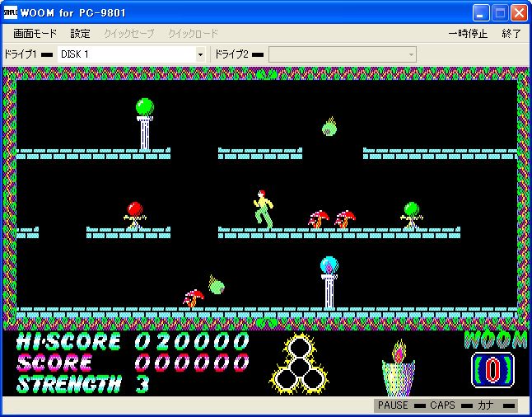Click the WOOM app icon in title bar
The width and height of the screenshot is (532, 417).
(x=10, y=12)
